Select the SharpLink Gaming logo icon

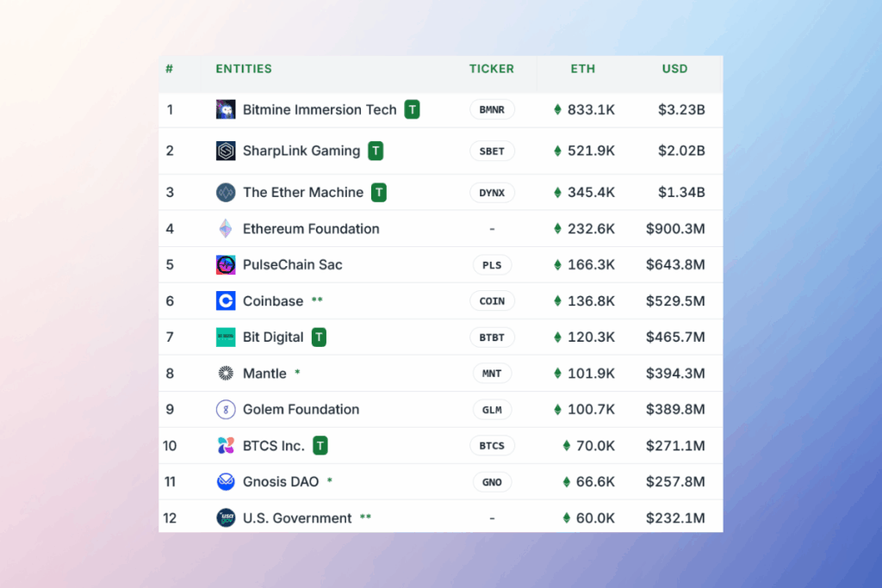[x=225, y=151]
